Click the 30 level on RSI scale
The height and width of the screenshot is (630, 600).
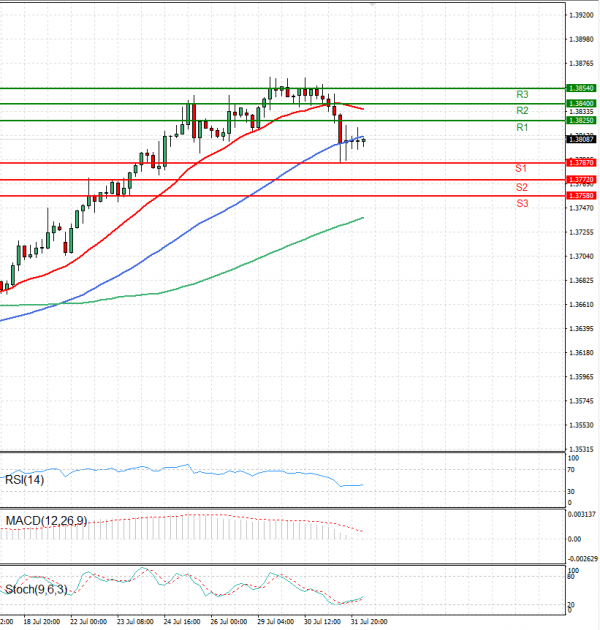tap(571, 491)
